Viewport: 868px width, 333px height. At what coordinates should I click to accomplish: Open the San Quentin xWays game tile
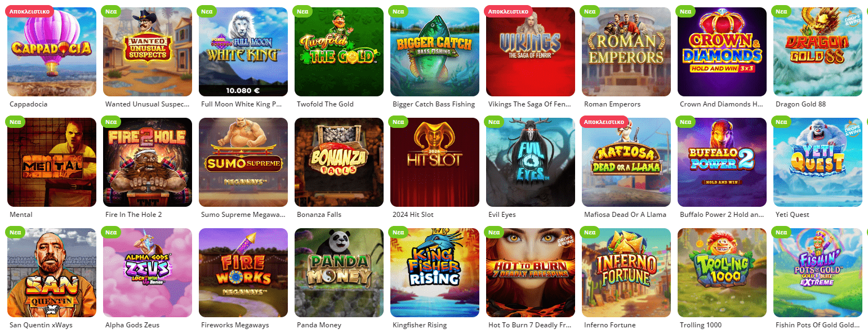[52, 273]
